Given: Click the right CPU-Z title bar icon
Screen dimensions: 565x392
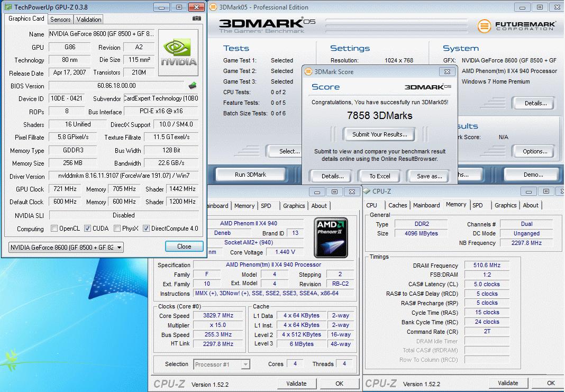Looking at the screenshot, I should [x=367, y=191].
